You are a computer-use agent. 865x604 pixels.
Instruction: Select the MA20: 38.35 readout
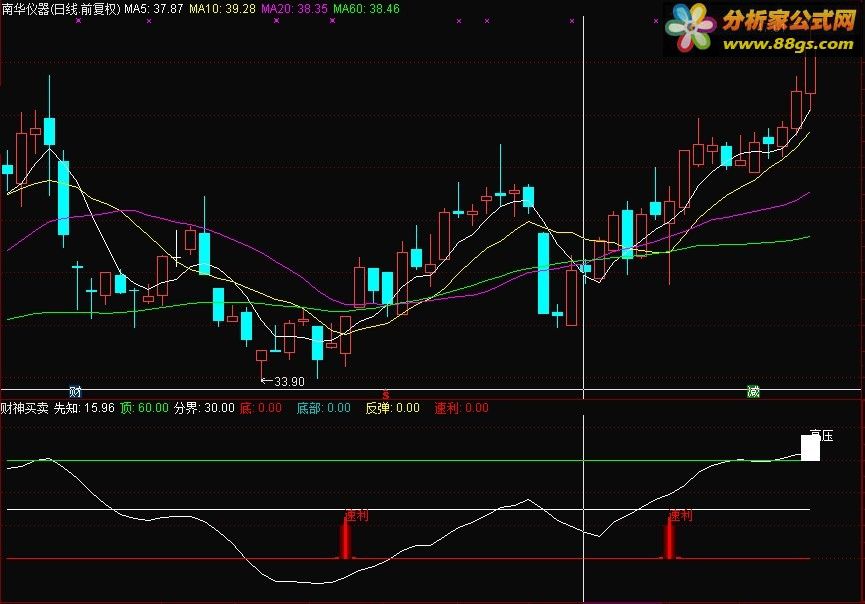click(295, 9)
